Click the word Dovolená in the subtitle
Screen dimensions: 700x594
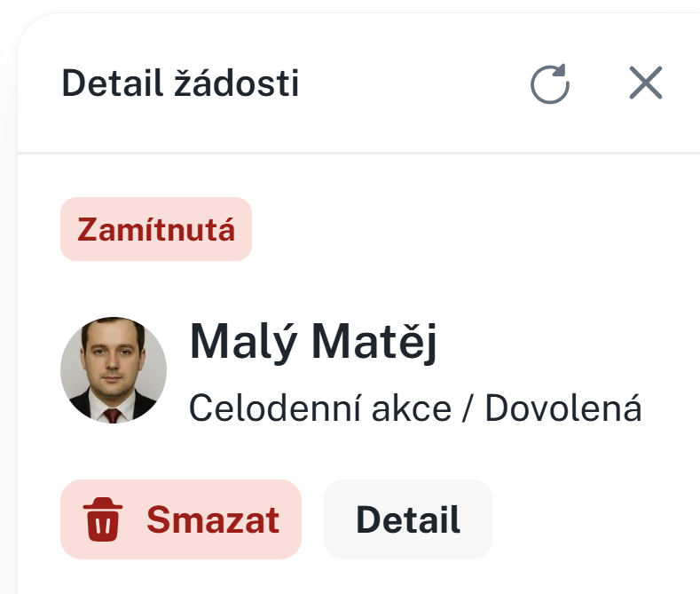[562, 408]
